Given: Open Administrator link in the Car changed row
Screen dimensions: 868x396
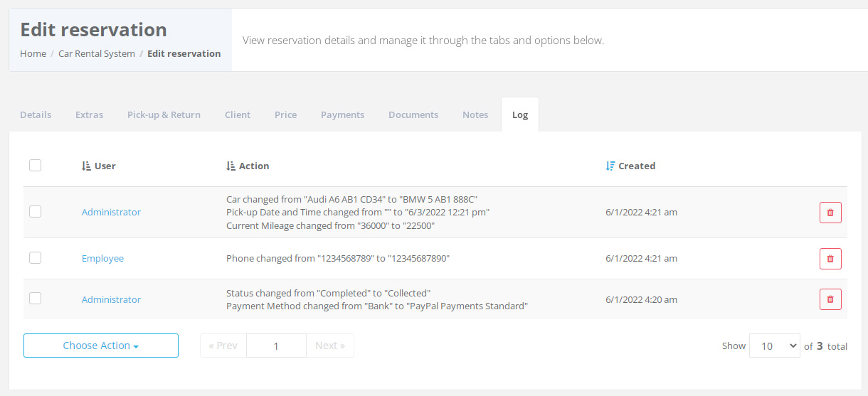Looking at the screenshot, I should (x=111, y=213).
